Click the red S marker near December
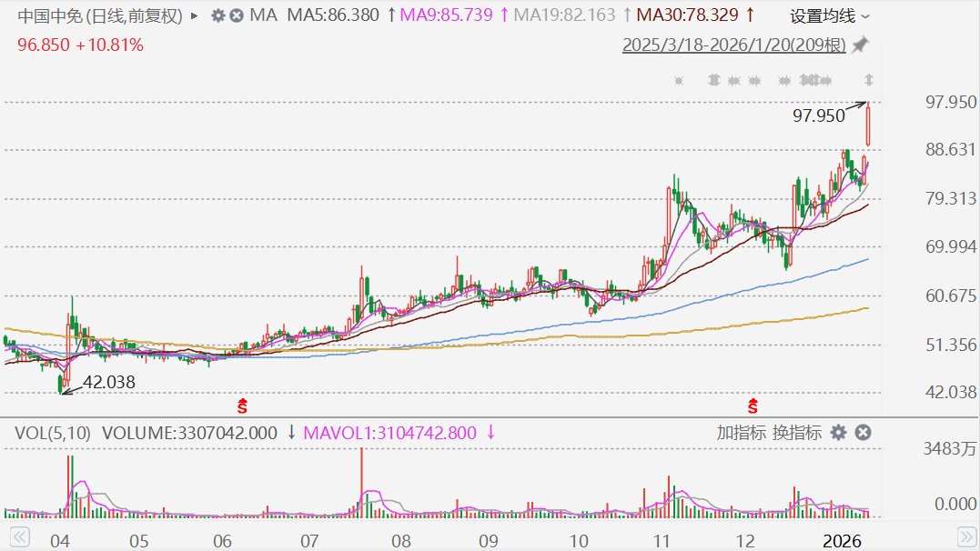Screen dimensions: 980x551 (x=753, y=406)
